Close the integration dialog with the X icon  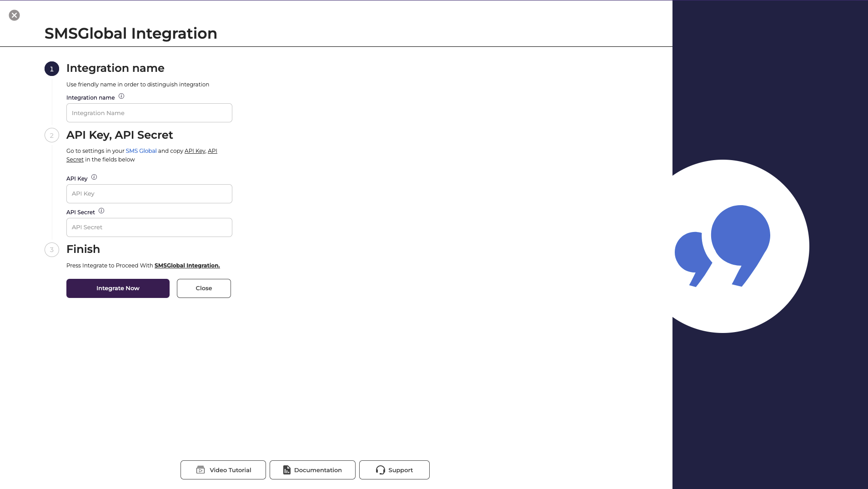point(15,15)
